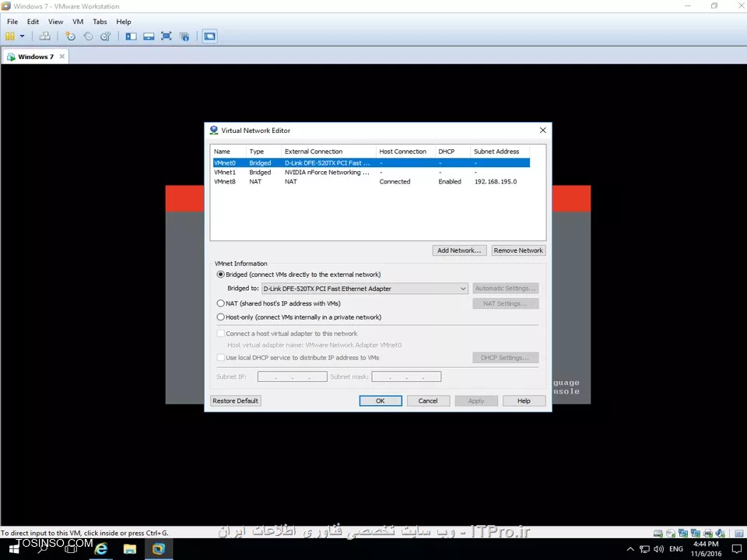Open the View menu
The height and width of the screenshot is (560, 747).
56,22
